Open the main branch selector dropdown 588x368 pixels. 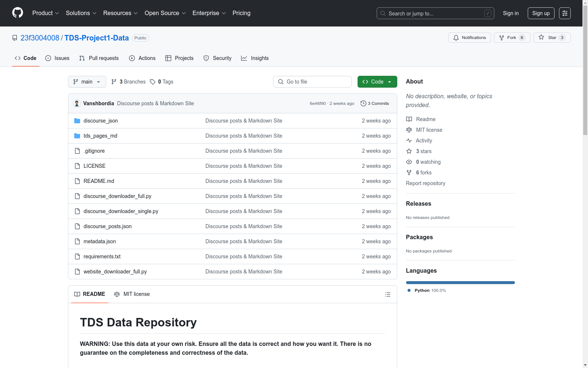(87, 82)
